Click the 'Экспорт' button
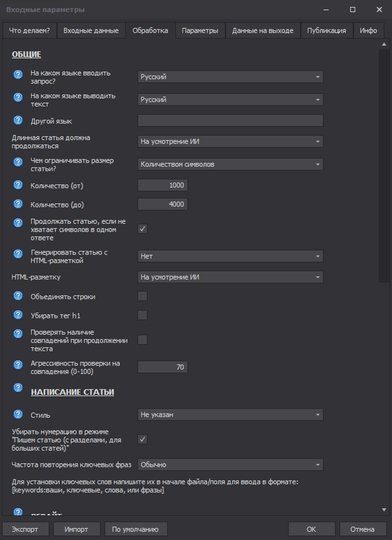Viewport: 392px width, 540px height. [25, 529]
